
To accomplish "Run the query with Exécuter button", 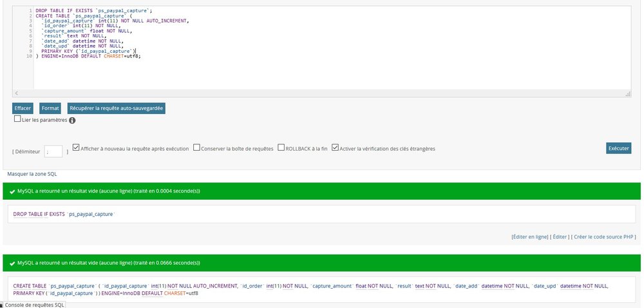I will (618, 148).
